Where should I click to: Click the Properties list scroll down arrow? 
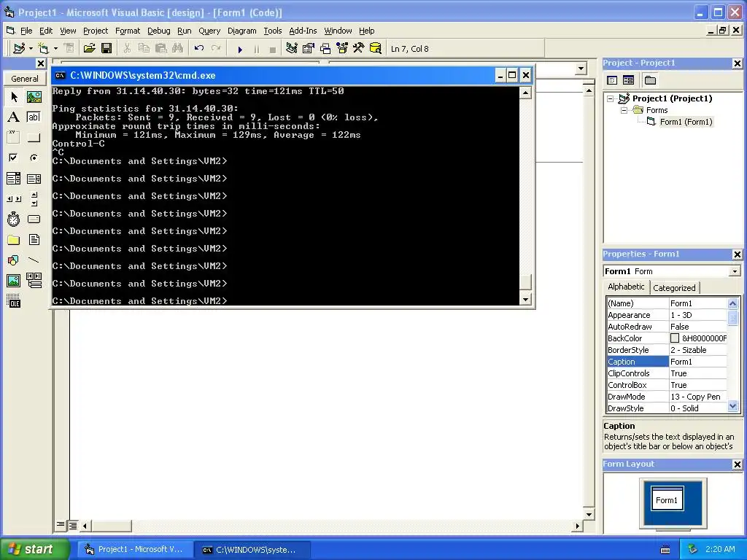pos(732,406)
